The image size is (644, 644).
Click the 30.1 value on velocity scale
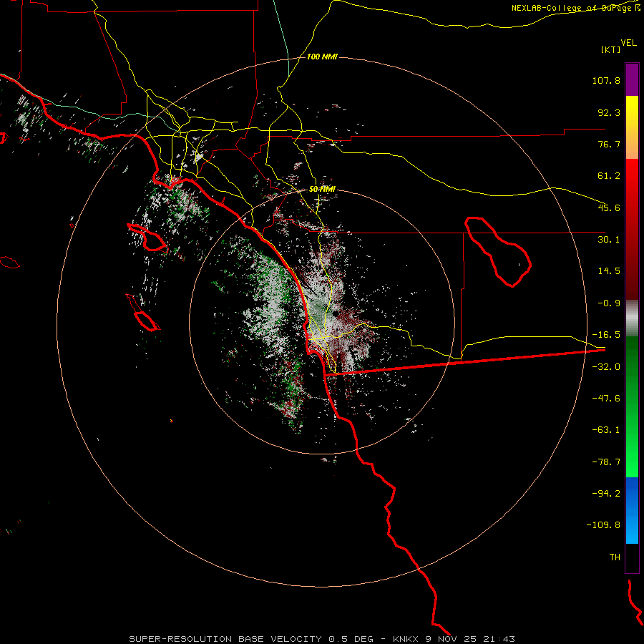[609, 240]
